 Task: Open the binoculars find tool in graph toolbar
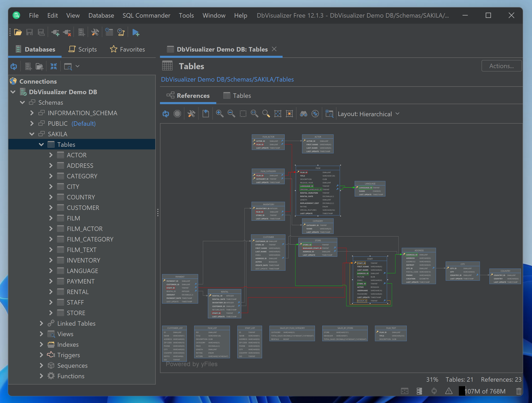304,114
